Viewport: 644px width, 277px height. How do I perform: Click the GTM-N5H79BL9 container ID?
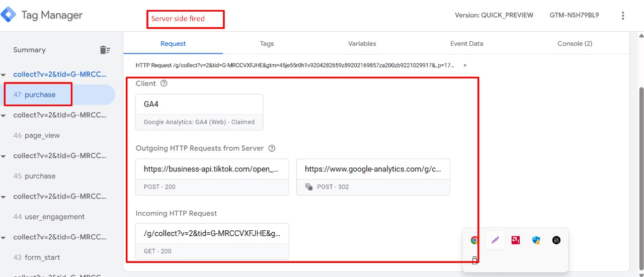(x=574, y=15)
